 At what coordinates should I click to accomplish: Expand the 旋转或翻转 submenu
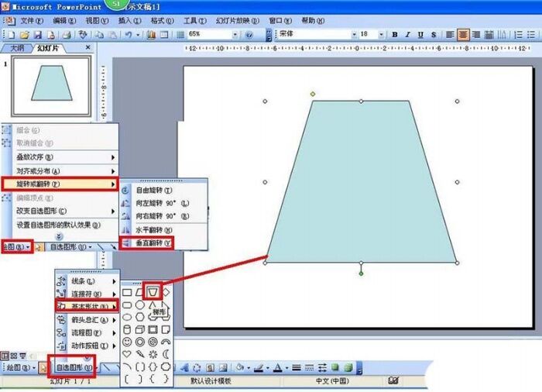(x=60, y=184)
